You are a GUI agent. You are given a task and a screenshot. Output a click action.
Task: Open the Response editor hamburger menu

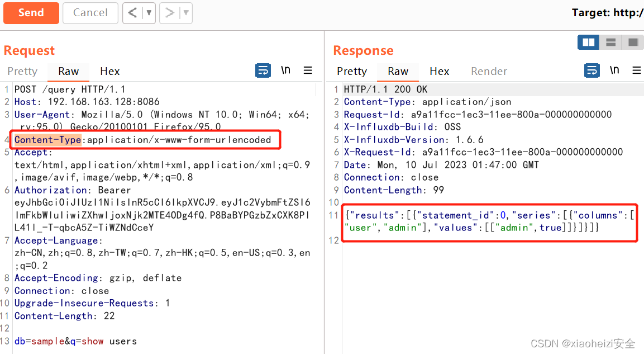click(636, 70)
